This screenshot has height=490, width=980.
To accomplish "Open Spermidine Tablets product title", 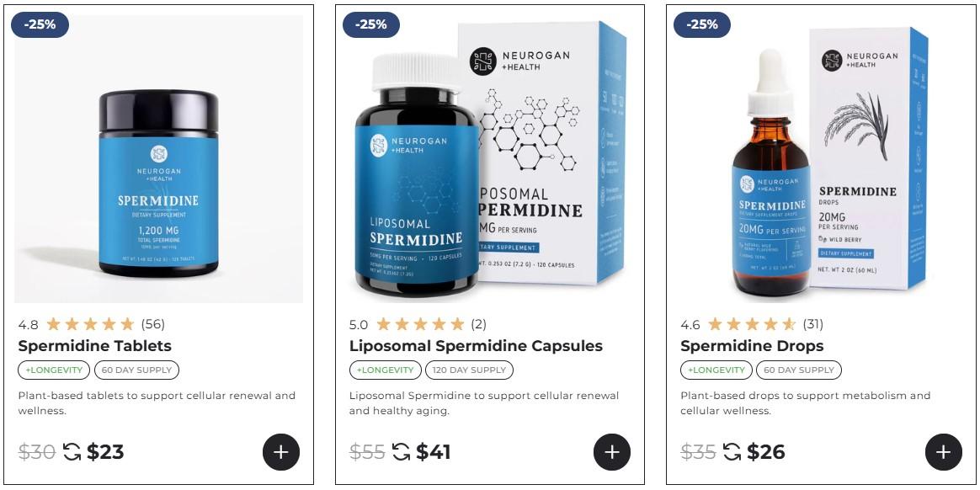I will pyautogui.click(x=94, y=346).
